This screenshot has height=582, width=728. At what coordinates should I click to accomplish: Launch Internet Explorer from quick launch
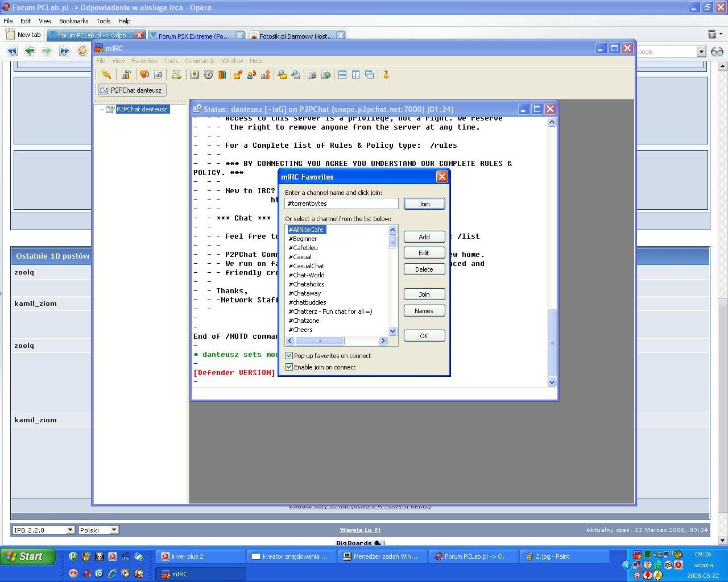[x=113, y=573]
